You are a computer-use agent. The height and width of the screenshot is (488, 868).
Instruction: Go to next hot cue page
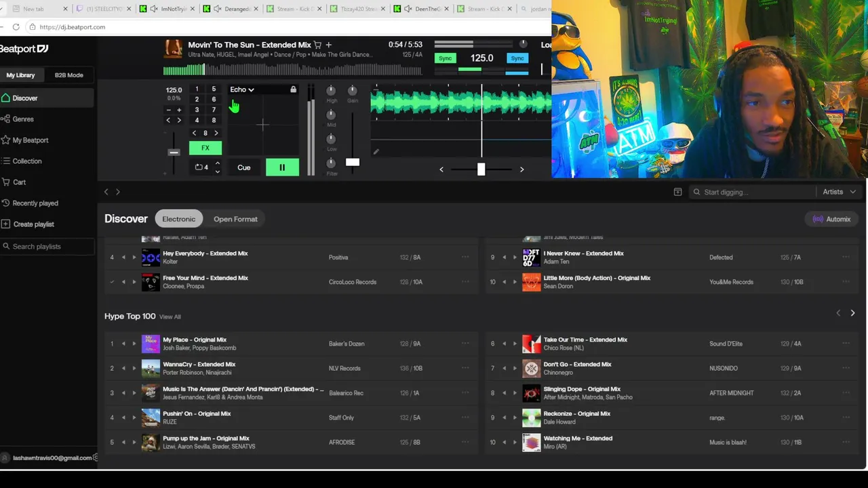[216, 133]
